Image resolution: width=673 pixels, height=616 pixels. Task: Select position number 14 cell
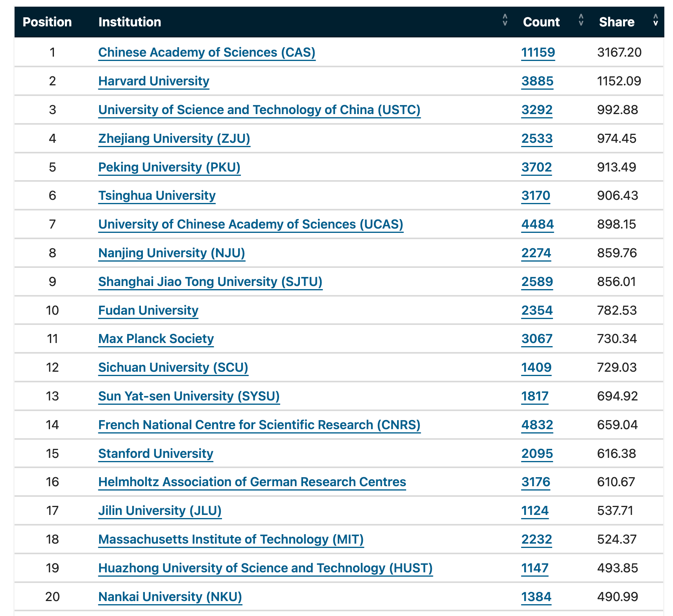click(x=52, y=425)
